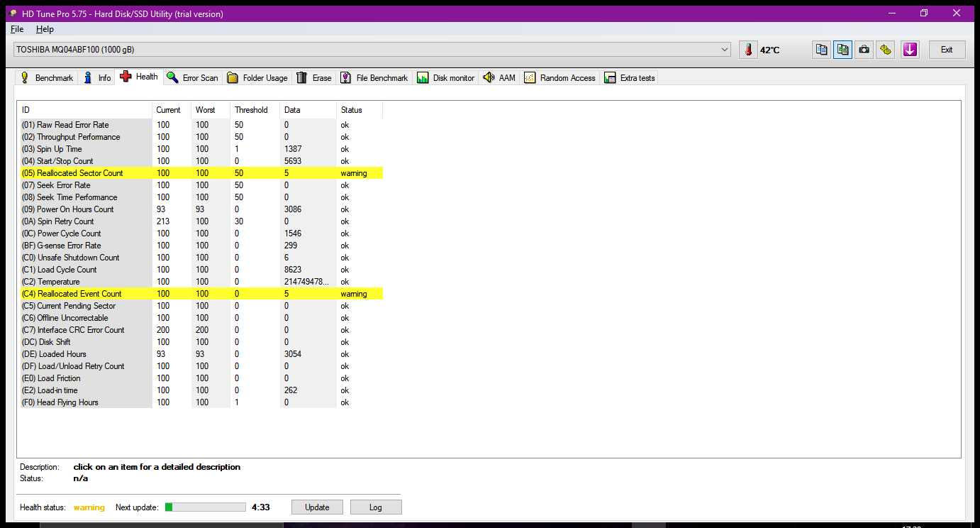This screenshot has width=980, height=528.
Task: Click the purple down-arrow minimize-to-tray icon
Action: point(911,50)
